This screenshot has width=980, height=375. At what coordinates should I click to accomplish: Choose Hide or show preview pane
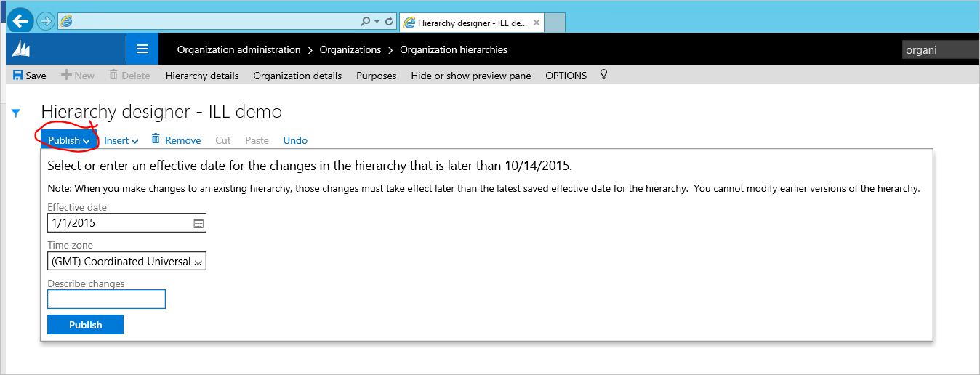pyautogui.click(x=471, y=76)
